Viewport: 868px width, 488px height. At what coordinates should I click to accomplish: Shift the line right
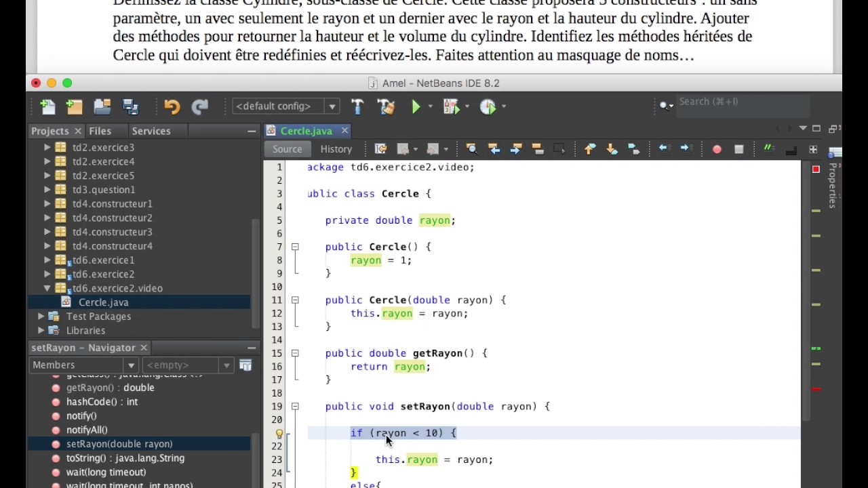(686, 148)
